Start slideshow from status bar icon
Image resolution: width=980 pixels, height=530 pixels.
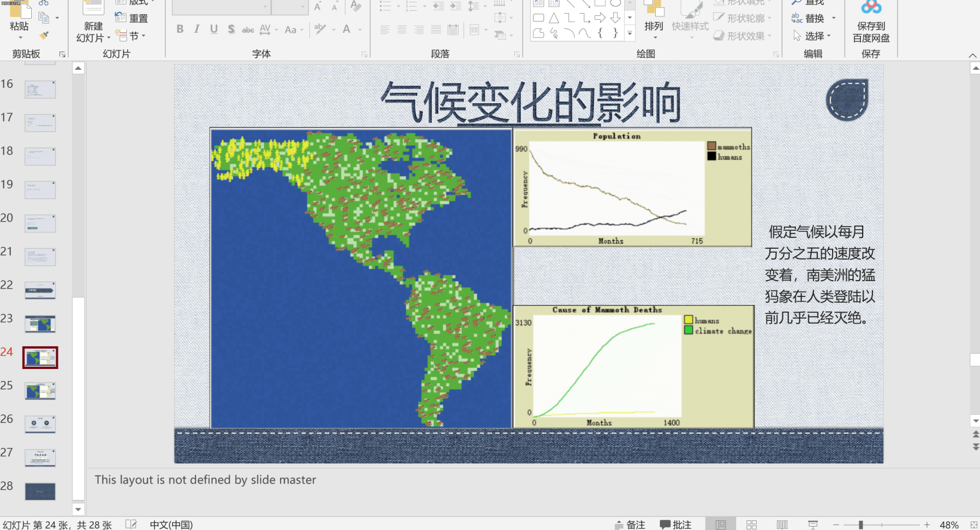coord(812,525)
